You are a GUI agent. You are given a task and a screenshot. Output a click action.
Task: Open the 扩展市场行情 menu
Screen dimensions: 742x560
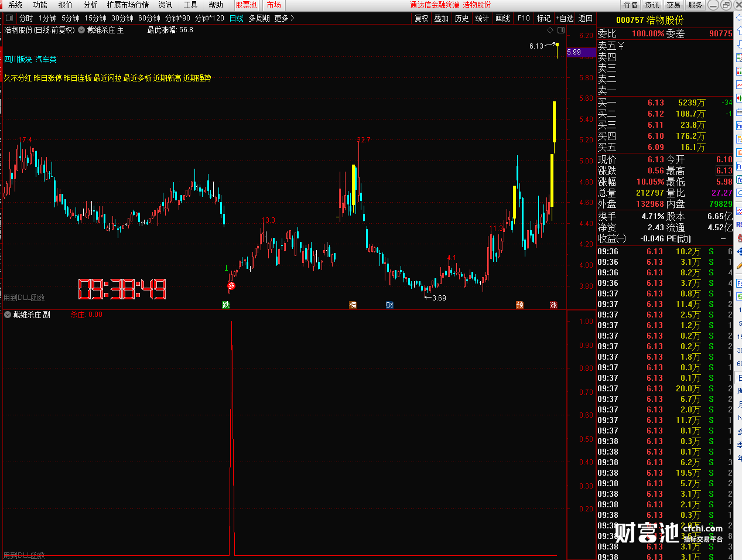pos(128,5)
